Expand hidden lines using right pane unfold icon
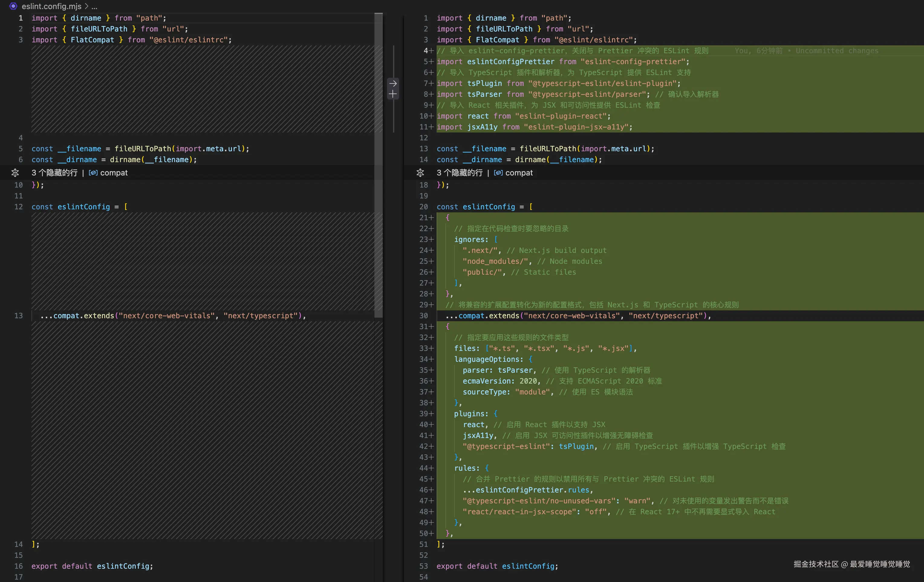The image size is (924, 582). [x=420, y=173]
